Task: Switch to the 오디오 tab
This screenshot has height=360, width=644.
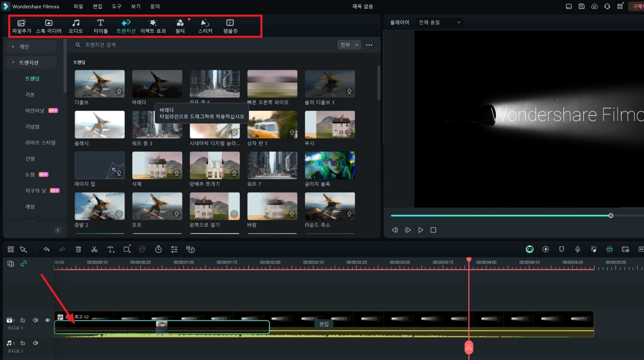Action: click(76, 26)
